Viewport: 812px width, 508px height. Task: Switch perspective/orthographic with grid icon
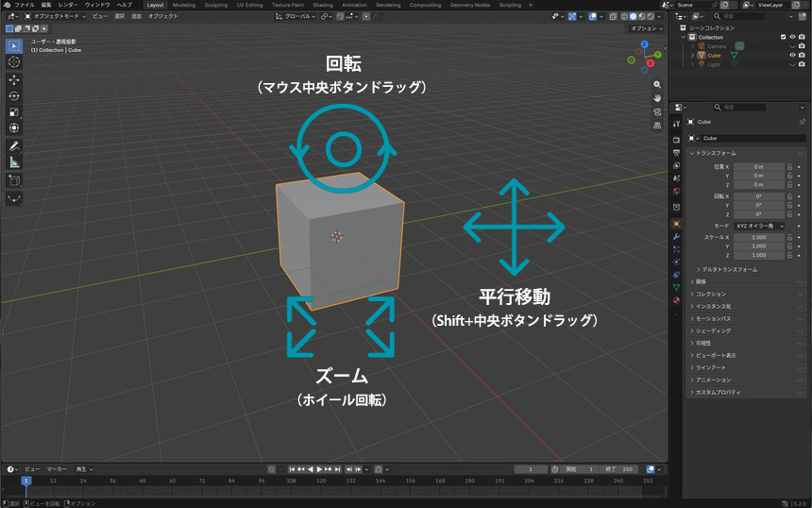click(657, 125)
